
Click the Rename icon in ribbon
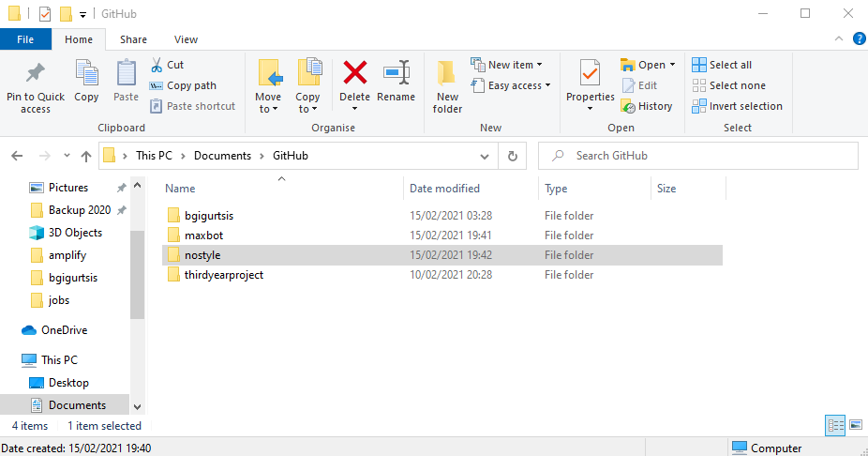[x=397, y=72]
